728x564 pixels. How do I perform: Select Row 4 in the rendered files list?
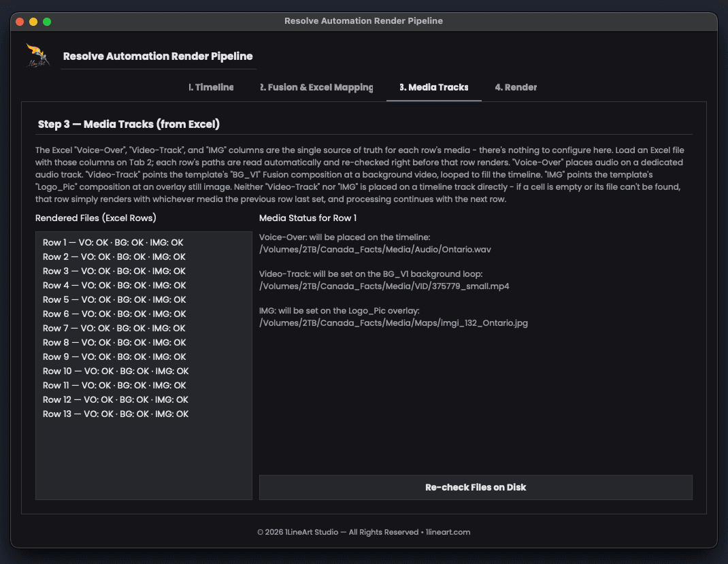(144, 286)
